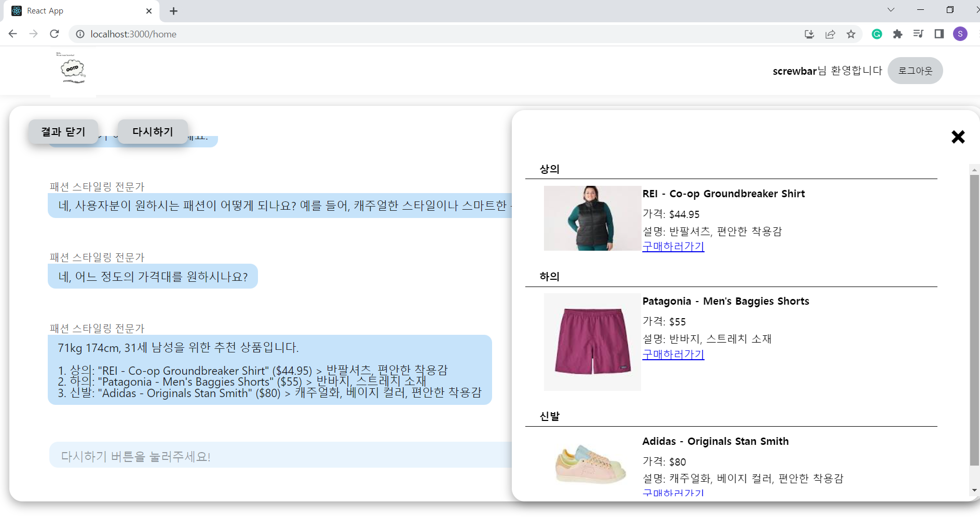Click the Groundbreaker Shirt product image
Screen dimensions: 980x531
click(x=592, y=219)
